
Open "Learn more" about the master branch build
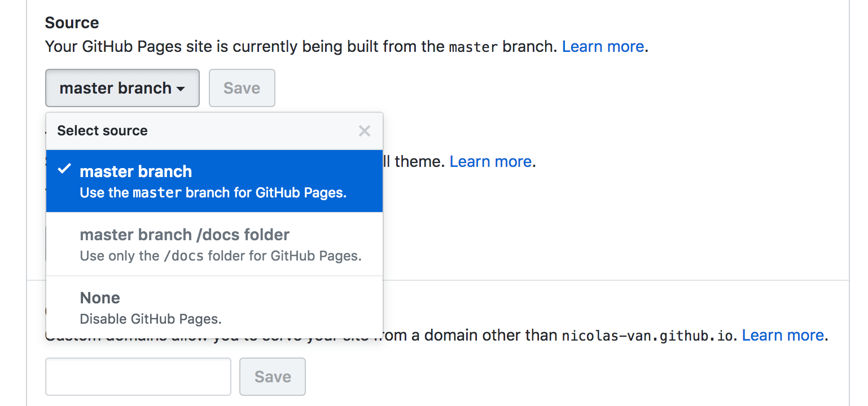pyautogui.click(x=603, y=46)
